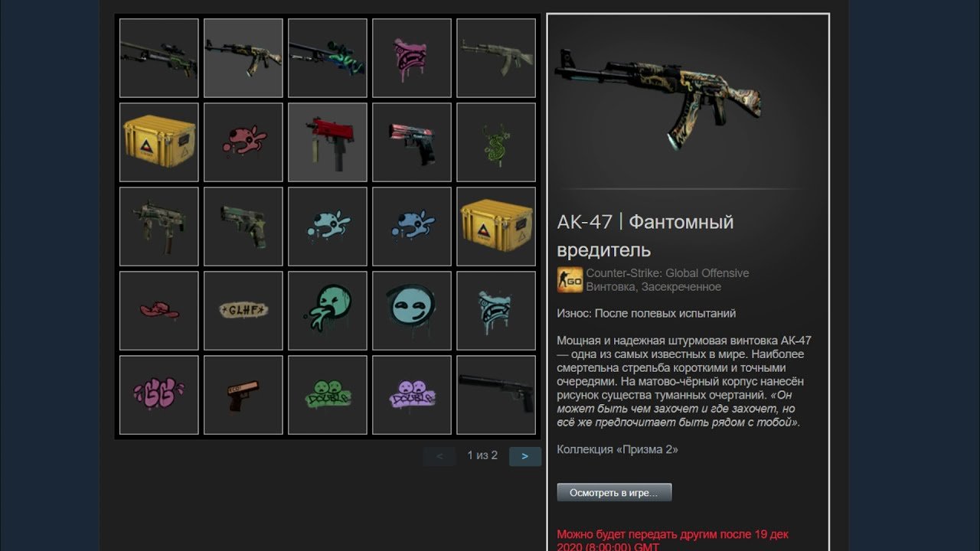
Task: Select the purple Double graffiti item
Action: (x=412, y=395)
